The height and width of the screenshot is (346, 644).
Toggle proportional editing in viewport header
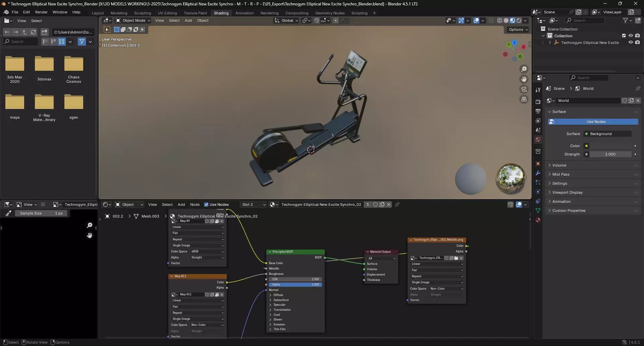(x=336, y=20)
